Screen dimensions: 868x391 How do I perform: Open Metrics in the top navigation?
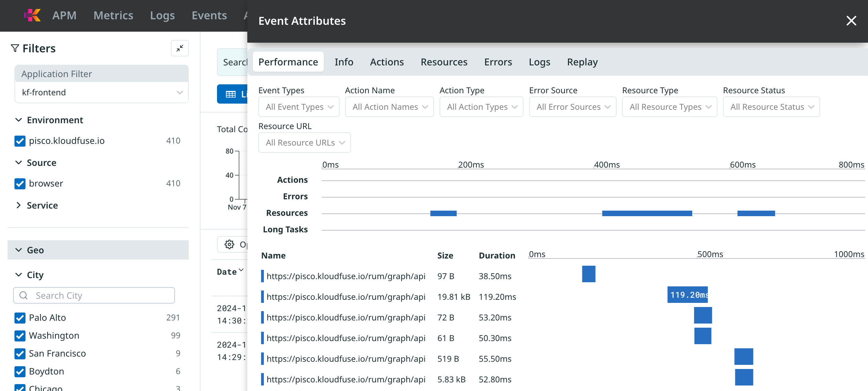click(113, 15)
